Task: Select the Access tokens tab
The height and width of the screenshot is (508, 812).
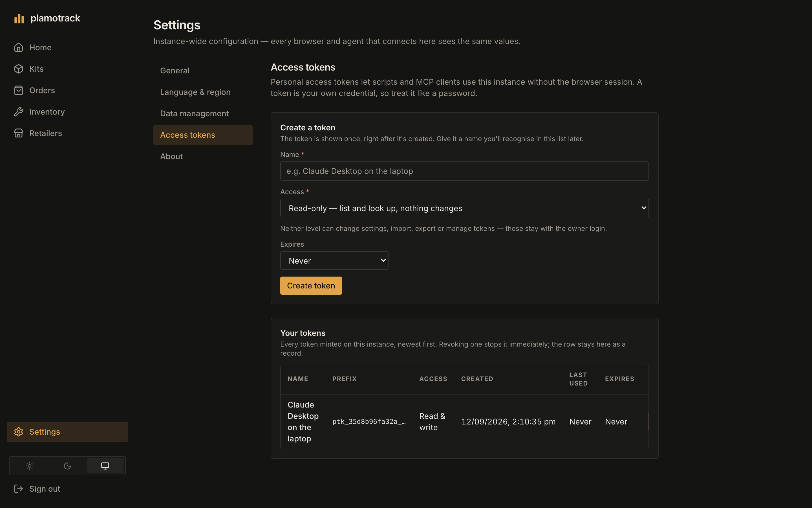Action: (x=203, y=135)
